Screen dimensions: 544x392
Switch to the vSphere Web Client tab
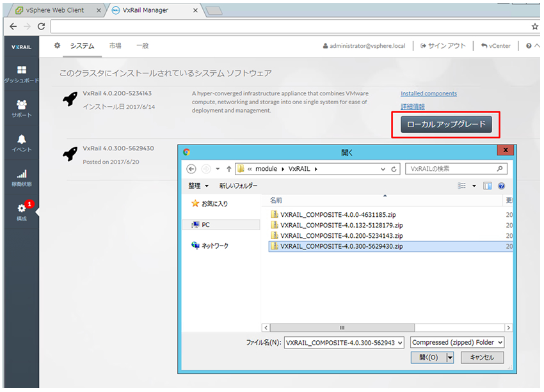click(x=54, y=10)
